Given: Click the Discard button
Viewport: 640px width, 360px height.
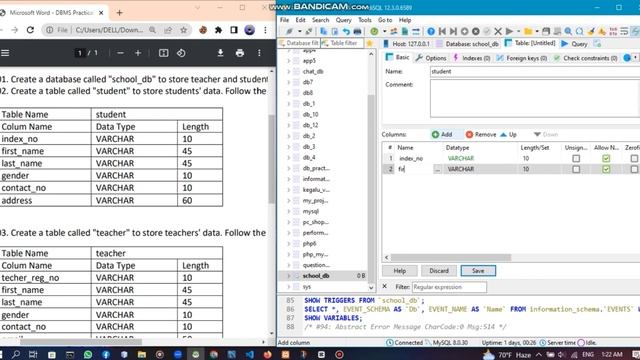Looking at the screenshot, I should tap(439, 271).
